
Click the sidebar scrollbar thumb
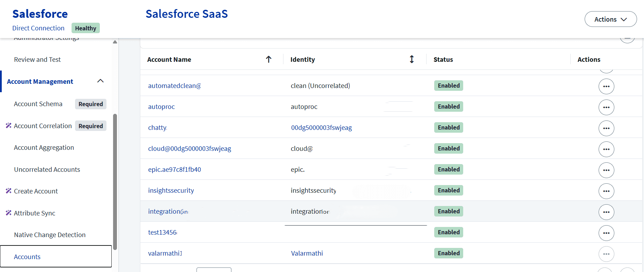(x=115, y=182)
